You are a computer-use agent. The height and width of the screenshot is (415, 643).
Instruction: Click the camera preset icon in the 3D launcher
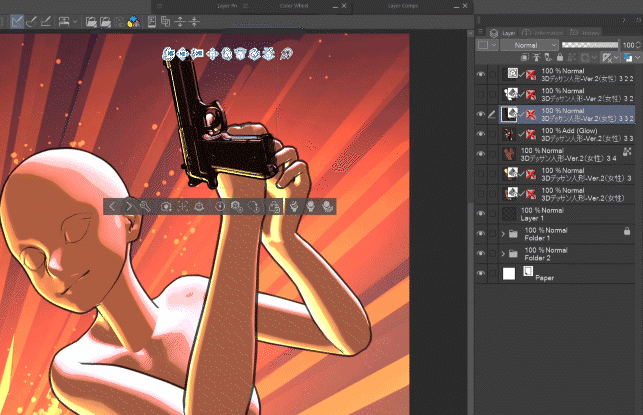[166, 206]
